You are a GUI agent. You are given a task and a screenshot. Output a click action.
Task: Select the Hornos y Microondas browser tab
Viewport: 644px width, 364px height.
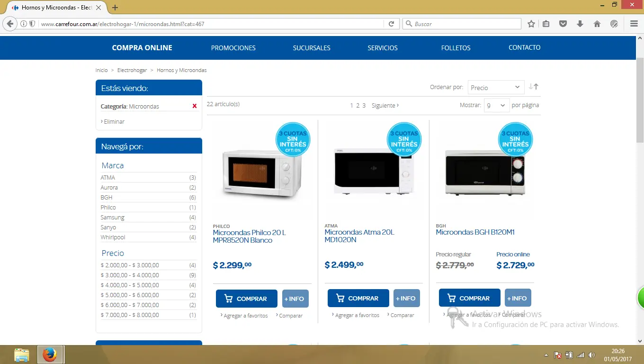[56, 8]
